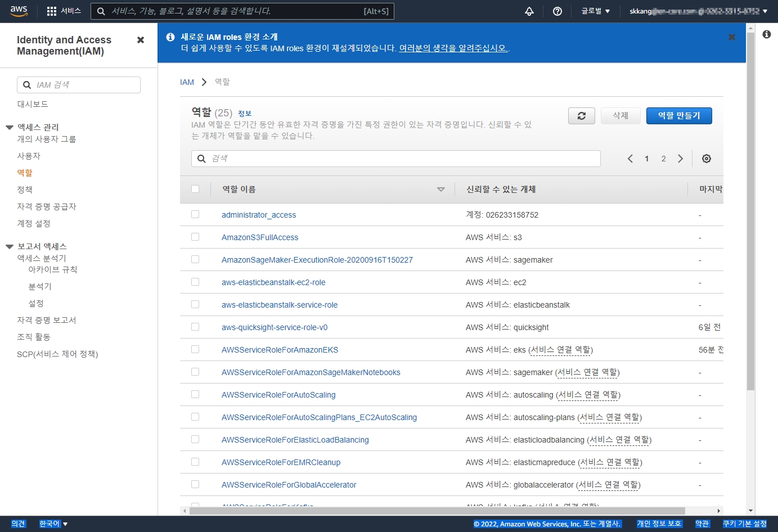The height and width of the screenshot is (532, 778).
Task: Open the feedback link in the banner
Action: tap(453, 48)
